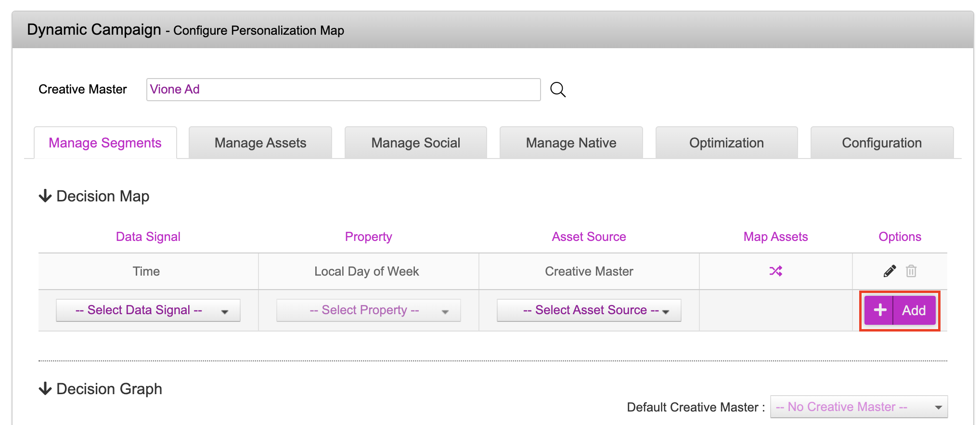Open the Configuration tab
The image size is (980, 425).
(881, 143)
